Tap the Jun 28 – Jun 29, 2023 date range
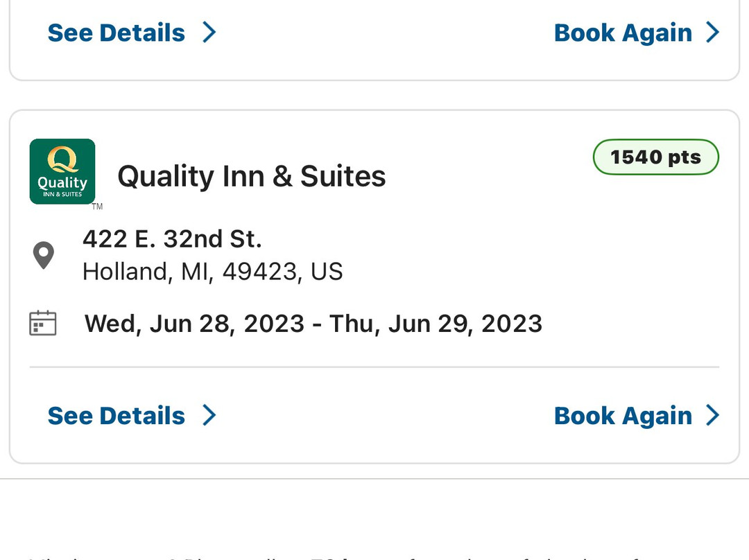The image size is (749, 560). [313, 324]
